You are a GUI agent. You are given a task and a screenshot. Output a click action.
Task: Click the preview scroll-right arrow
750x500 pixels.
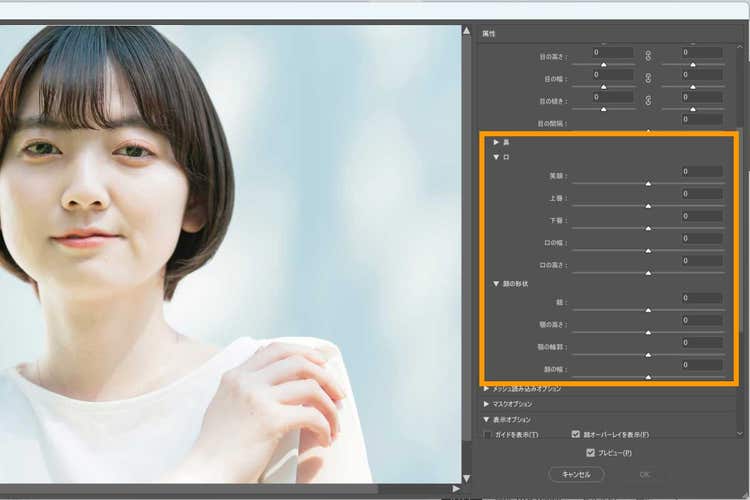(x=456, y=489)
